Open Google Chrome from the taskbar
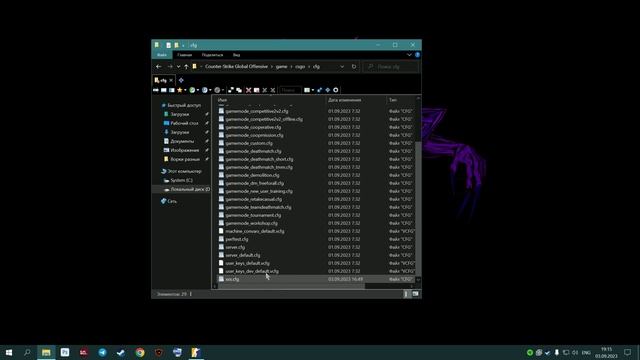 point(140,352)
